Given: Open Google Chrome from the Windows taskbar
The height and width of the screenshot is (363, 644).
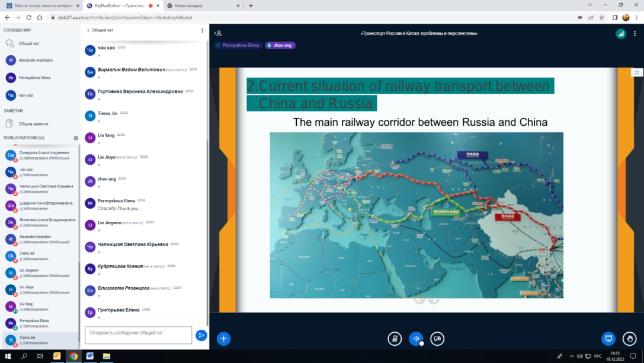Looking at the screenshot, I should pyautogui.click(x=73, y=356).
